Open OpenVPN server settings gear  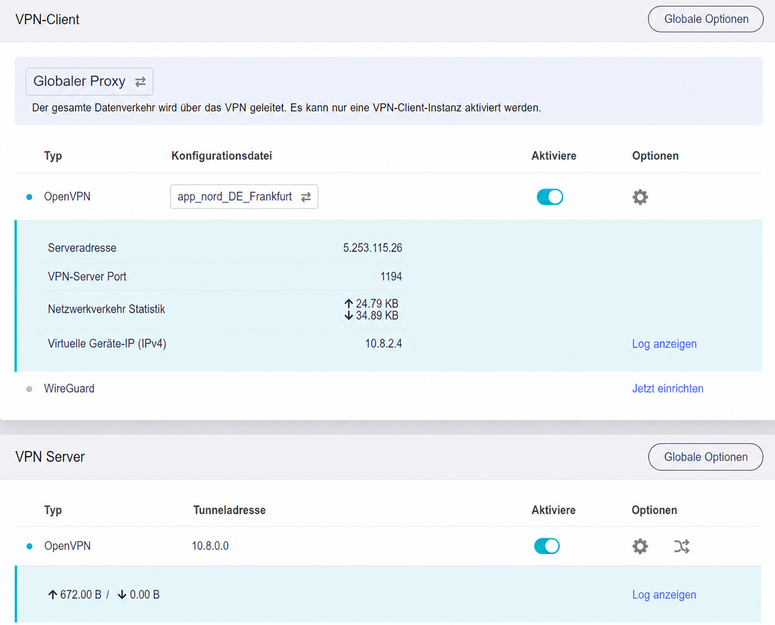coord(640,546)
